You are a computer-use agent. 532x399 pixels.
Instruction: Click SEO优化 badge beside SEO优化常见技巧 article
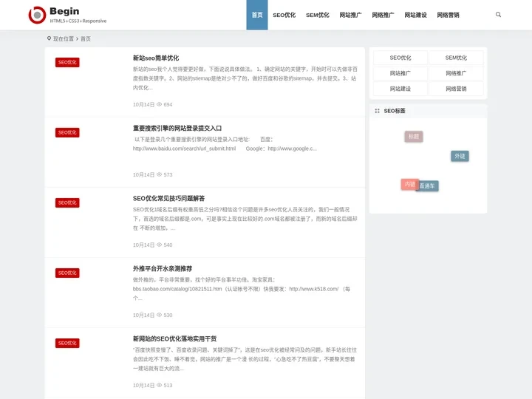67,203
